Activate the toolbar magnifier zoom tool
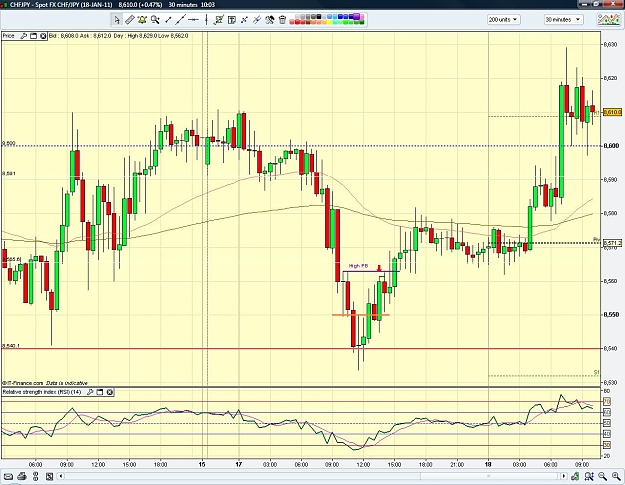Image resolution: width=625 pixels, height=485 pixels. (x=155, y=20)
